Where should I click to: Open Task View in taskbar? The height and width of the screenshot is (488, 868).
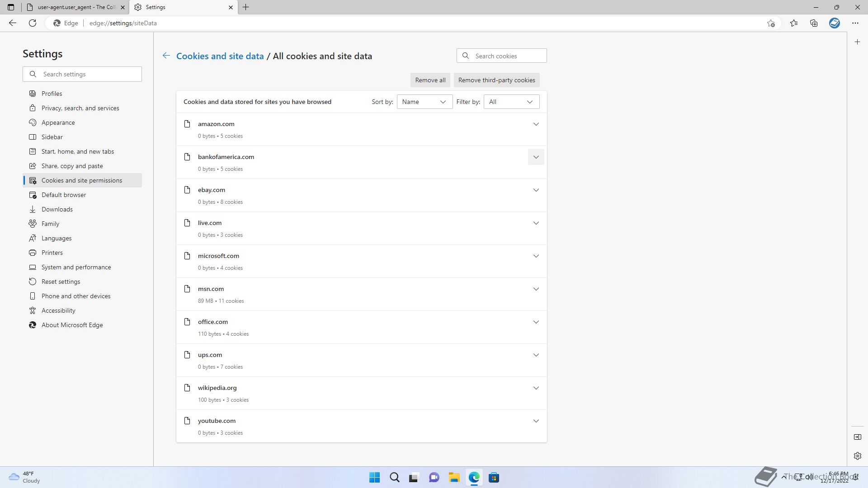[x=414, y=478]
